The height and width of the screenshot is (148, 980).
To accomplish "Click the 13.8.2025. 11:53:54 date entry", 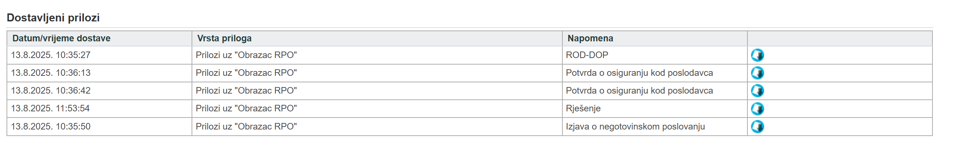I will coord(50,109).
